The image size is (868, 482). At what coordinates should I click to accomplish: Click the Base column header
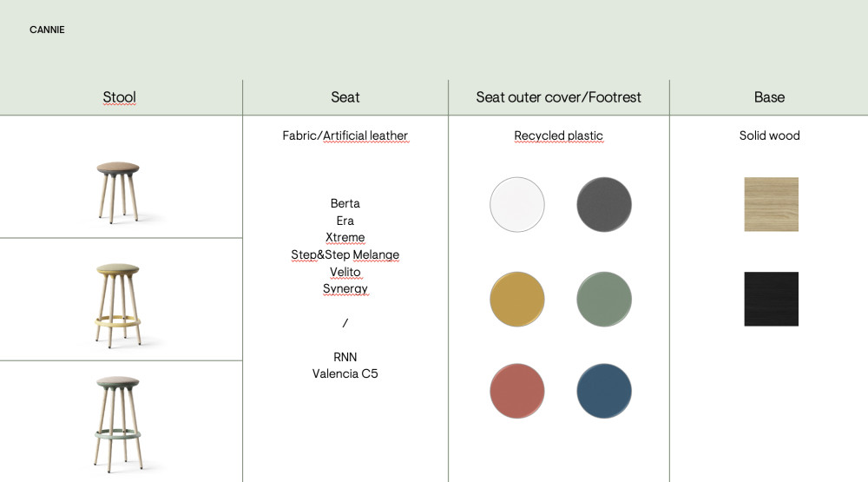(769, 97)
